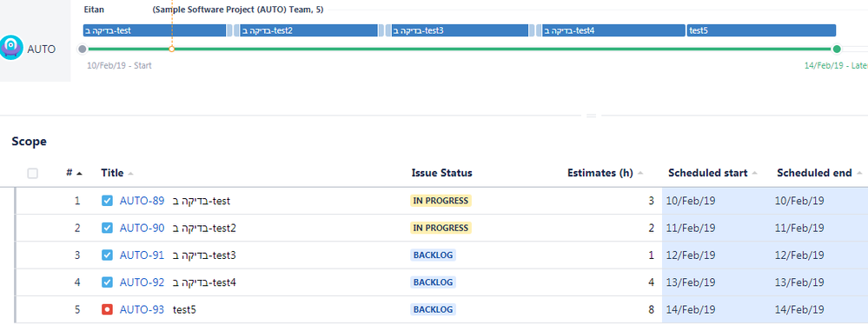
Task: Click the estimate value 8 for AUTO-93
Action: click(x=651, y=309)
